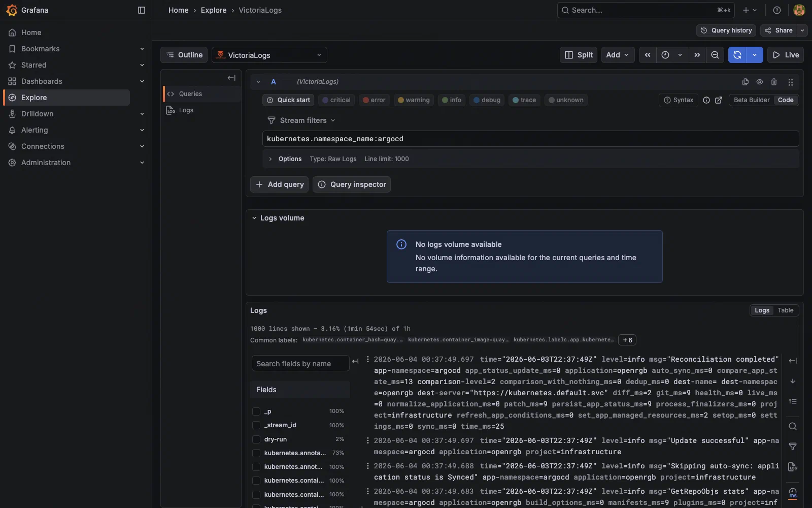Start Live log streaming

pos(786,55)
